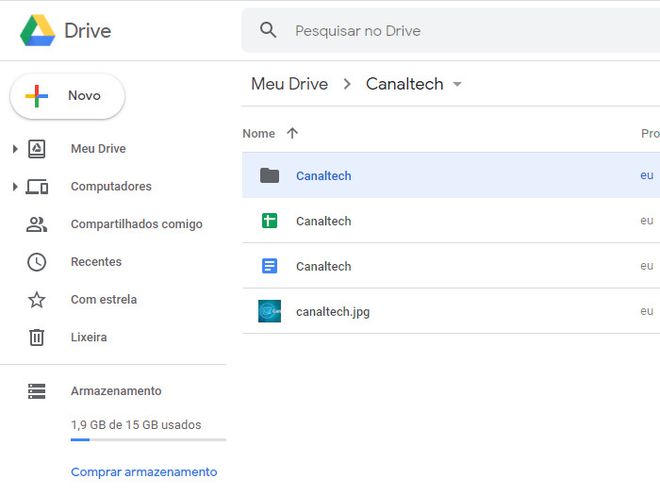
Task: Click the blue Docs file icon
Action: [269, 266]
